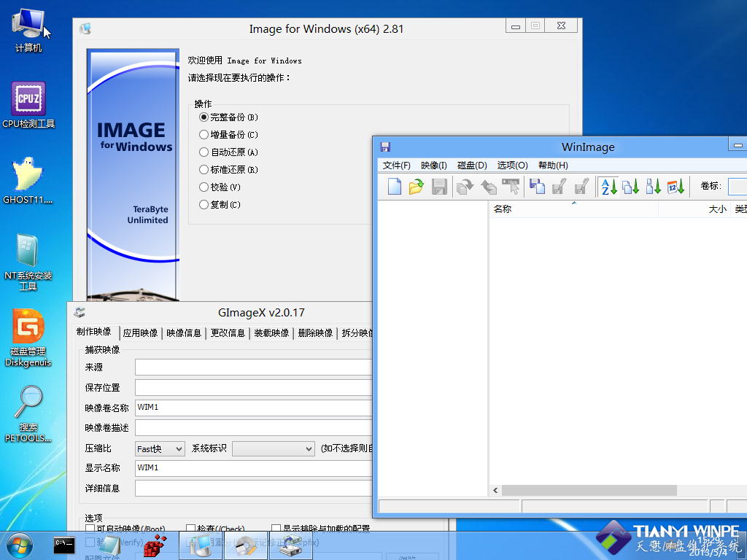747x560 pixels.
Task: Sort by name with the A-Z icon
Action: pyautogui.click(x=608, y=186)
